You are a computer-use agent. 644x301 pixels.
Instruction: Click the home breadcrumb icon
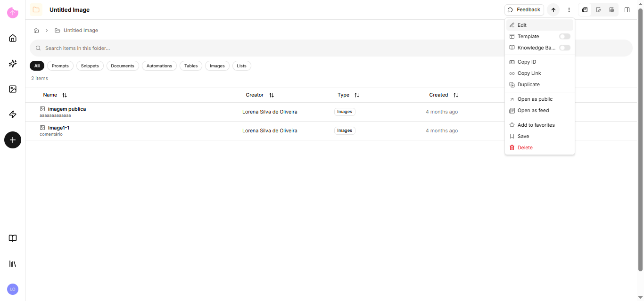click(x=36, y=31)
